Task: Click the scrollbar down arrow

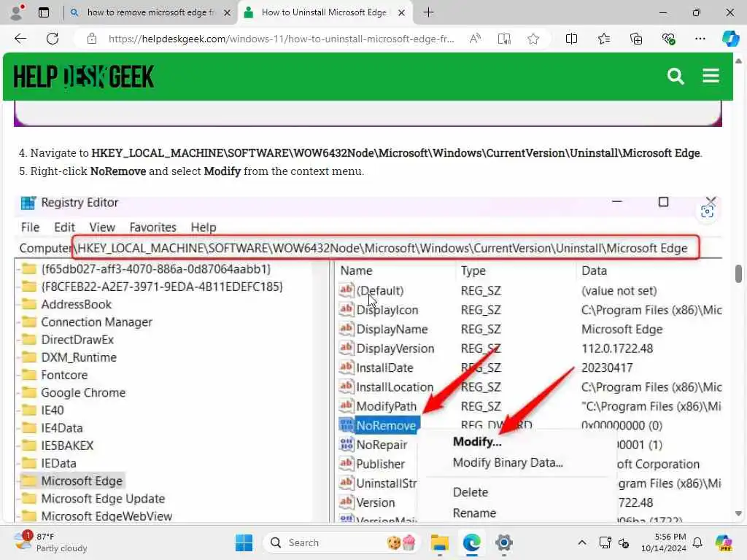Action: (738, 513)
